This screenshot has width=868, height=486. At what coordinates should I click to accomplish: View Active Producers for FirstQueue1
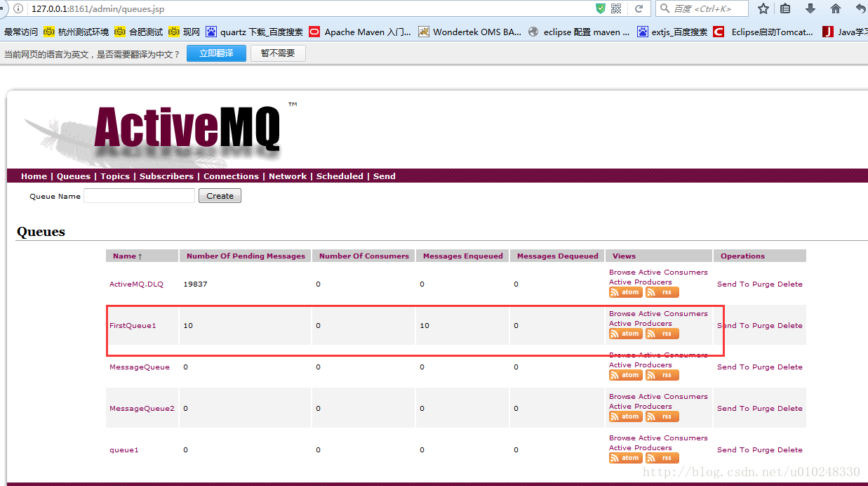[x=640, y=324]
